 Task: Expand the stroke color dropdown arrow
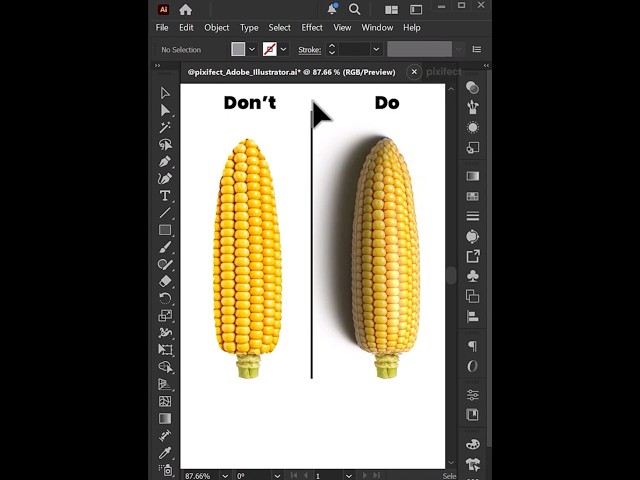coord(283,49)
